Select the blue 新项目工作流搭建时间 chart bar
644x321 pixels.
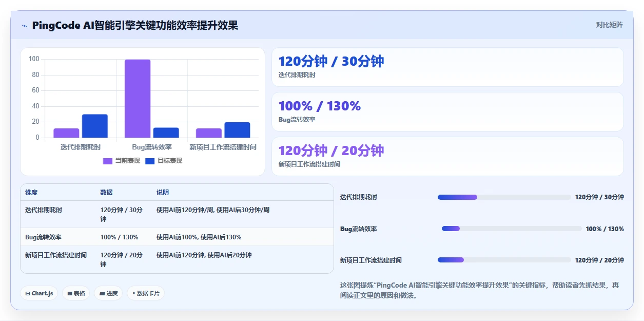tap(237, 130)
